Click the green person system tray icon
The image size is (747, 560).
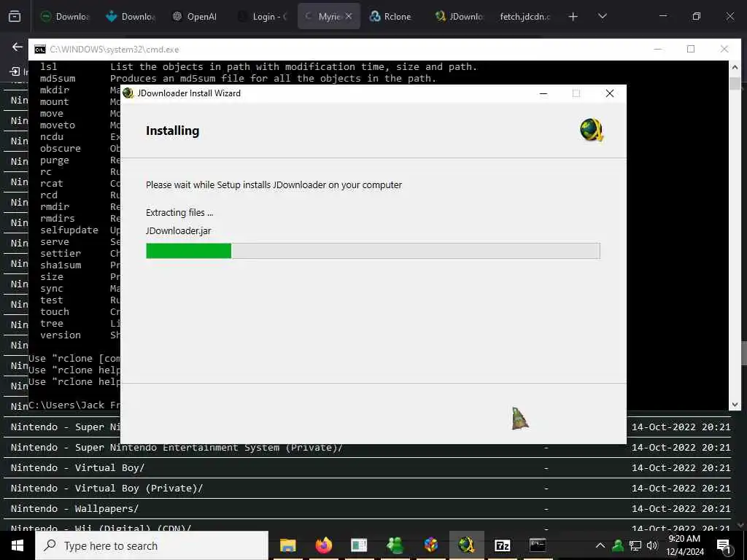[x=617, y=545]
